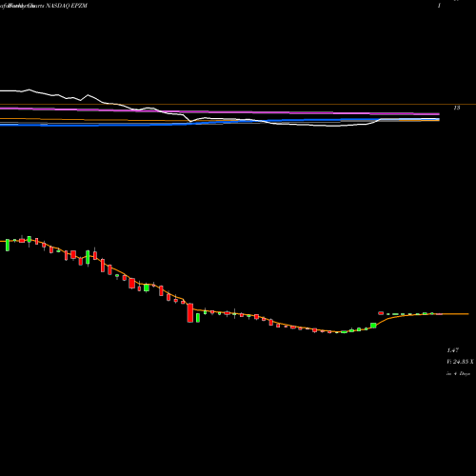The image size is (476, 476).
Task: Click the V: 24.35 X volume text
Action: [x=460, y=362]
